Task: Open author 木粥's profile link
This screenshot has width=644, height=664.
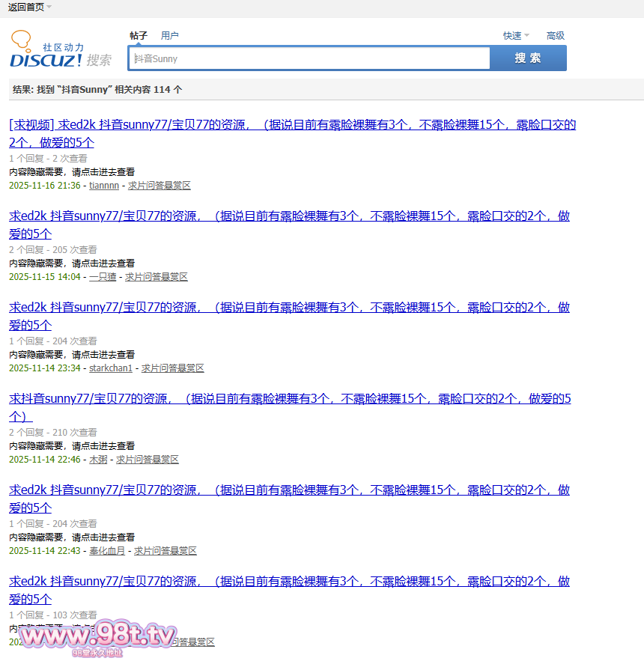Action: pyautogui.click(x=98, y=460)
